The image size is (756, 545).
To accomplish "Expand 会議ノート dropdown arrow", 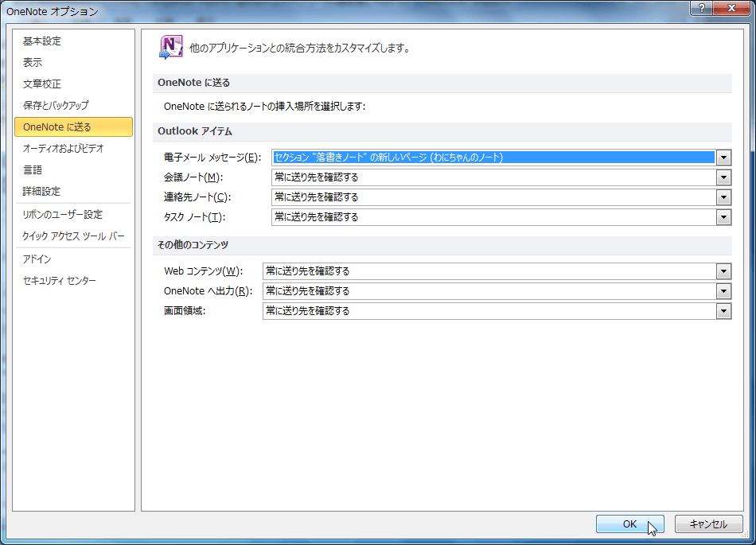I will 723,177.
